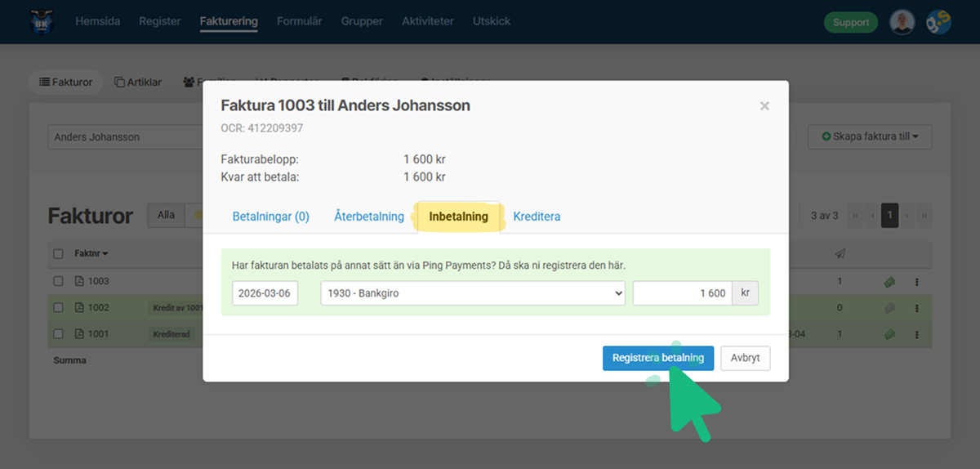
Task: Switch to the Kreditera tab
Action: [537, 217]
